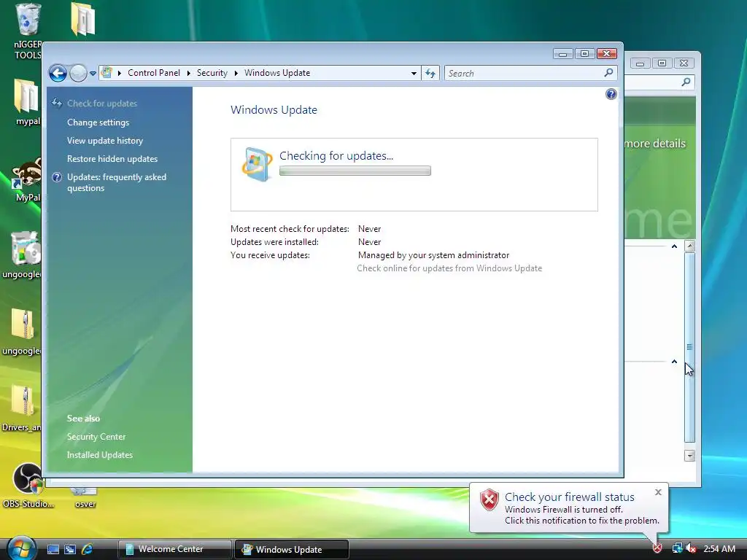Click the checking for updates progress bar
Image resolution: width=747 pixels, height=560 pixels.
tap(355, 171)
